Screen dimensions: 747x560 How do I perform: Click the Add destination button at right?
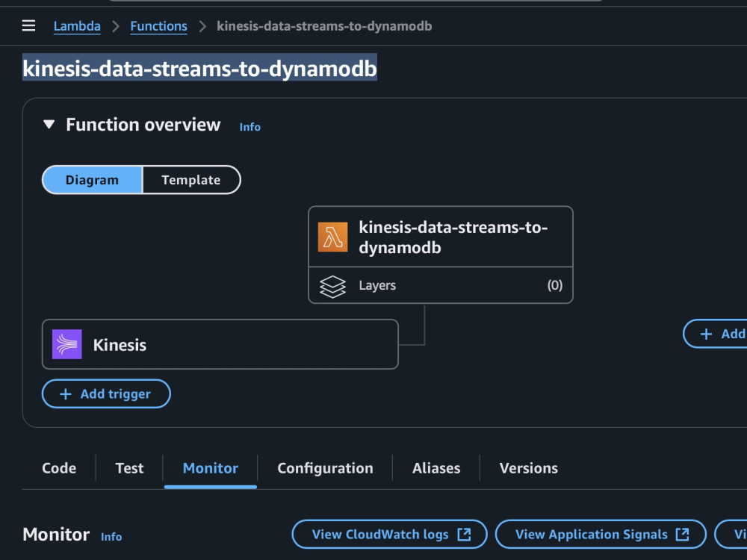click(x=716, y=334)
